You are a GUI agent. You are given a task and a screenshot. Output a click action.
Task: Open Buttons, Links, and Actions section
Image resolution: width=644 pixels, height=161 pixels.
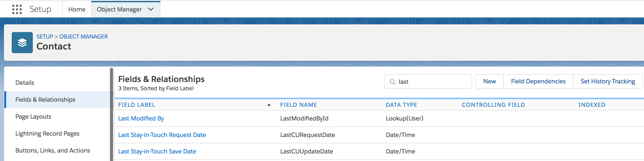click(53, 150)
